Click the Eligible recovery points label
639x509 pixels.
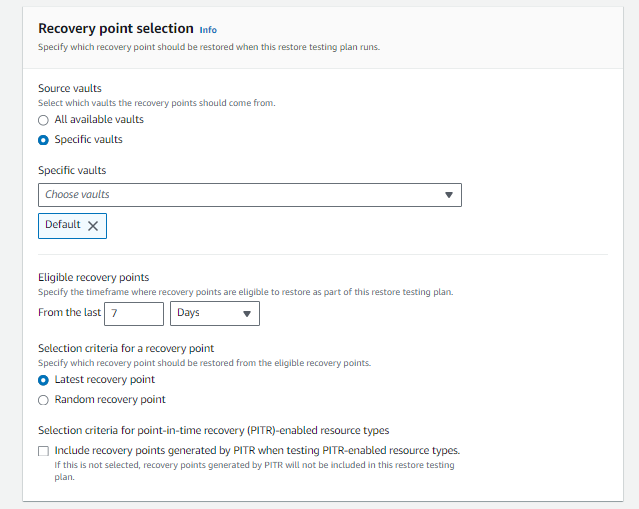pyautogui.click(x=93, y=277)
